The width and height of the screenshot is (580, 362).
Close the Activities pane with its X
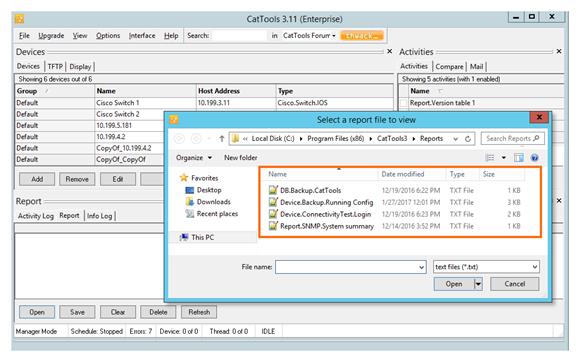(559, 51)
